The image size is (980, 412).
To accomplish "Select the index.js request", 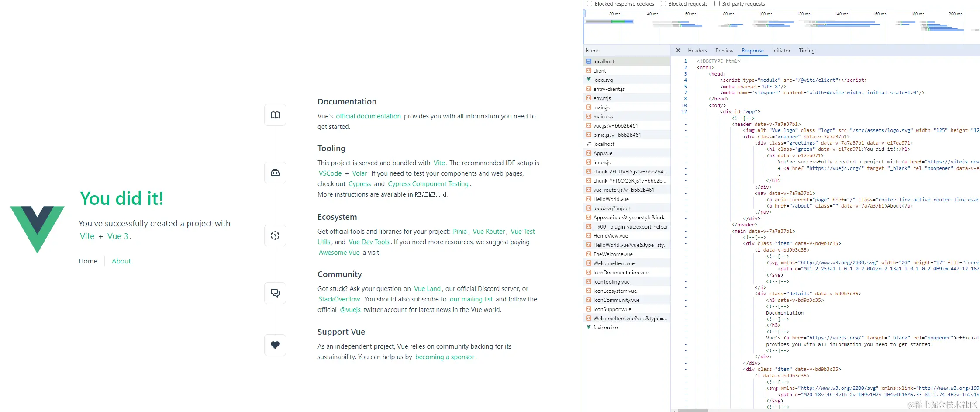I will pyautogui.click(x=627, y=163).
